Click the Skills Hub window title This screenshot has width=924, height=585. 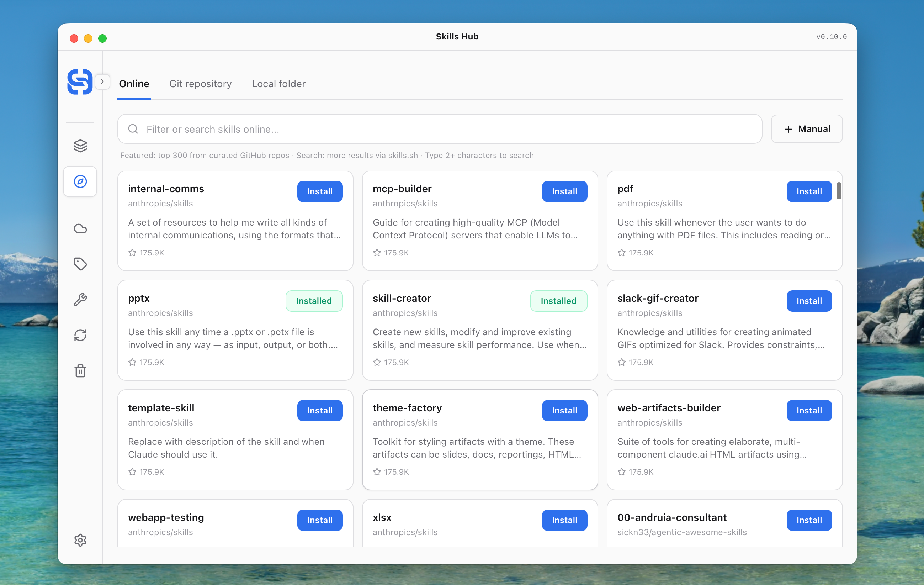coord(457,36)
